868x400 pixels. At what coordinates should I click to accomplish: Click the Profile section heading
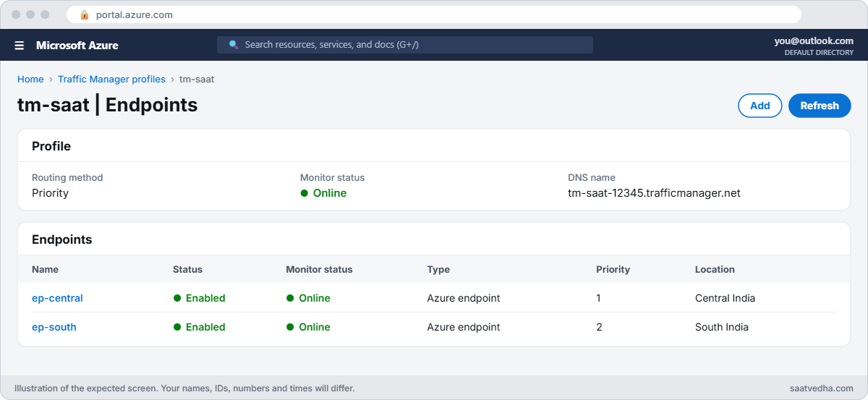pos(51,146)
